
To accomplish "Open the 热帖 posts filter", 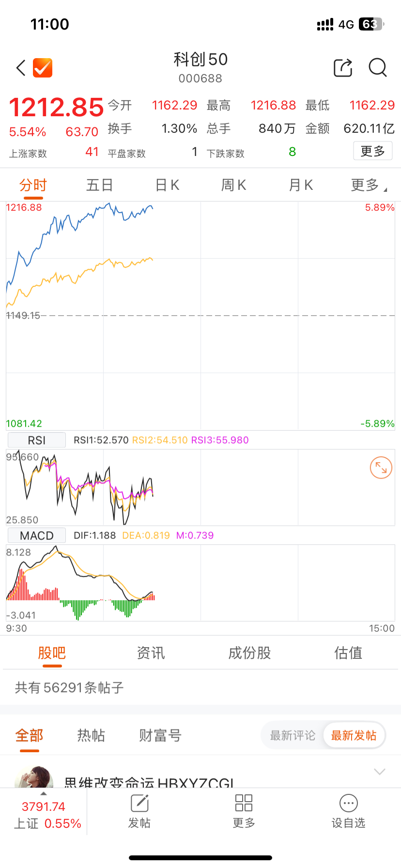I will click(91, 736).
